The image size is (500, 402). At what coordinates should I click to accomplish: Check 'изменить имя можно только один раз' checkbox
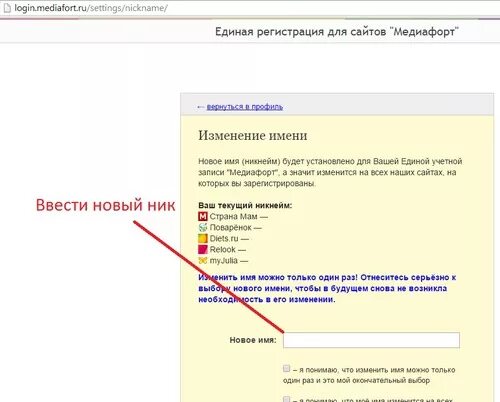286,368
